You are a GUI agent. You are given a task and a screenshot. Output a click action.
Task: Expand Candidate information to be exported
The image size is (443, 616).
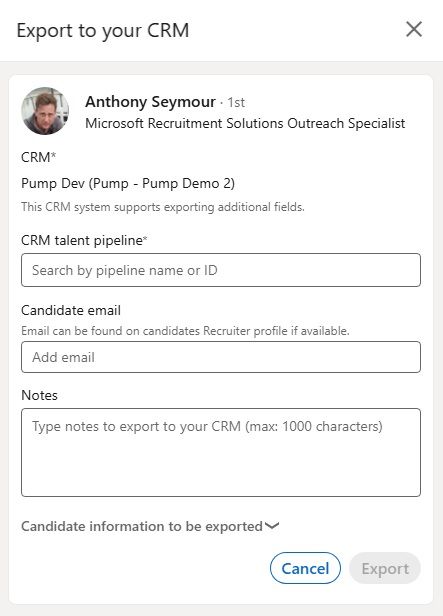150,526
